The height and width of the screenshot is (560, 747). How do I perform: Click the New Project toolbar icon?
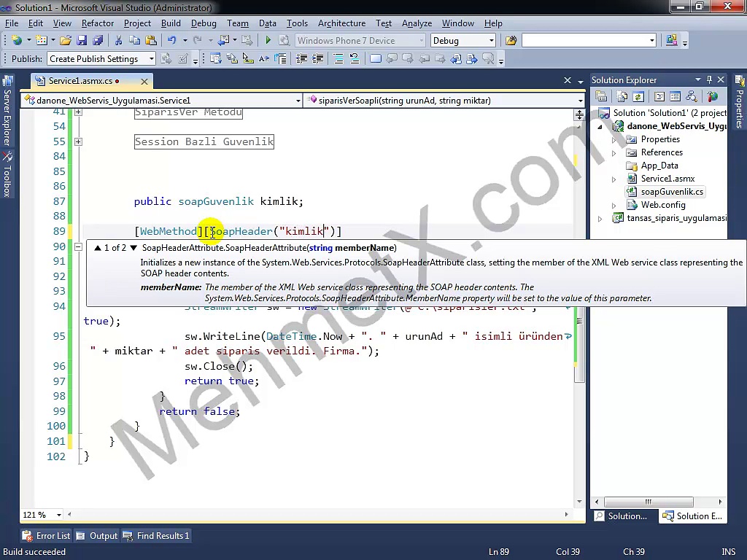pos(17,41)
